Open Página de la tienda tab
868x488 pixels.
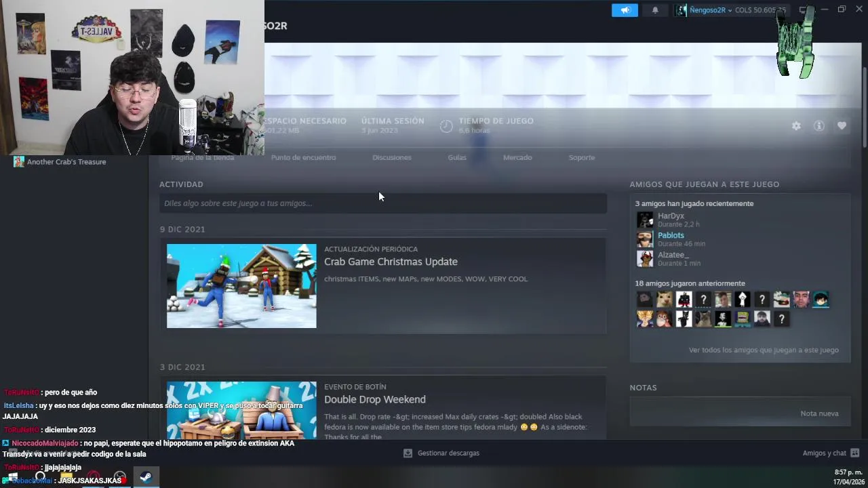202,157
